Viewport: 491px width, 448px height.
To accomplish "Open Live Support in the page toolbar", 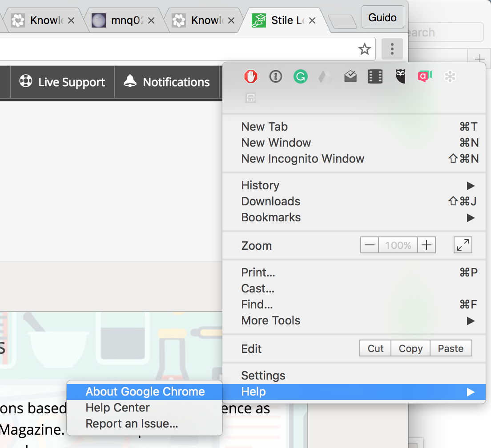I will 62,82.
